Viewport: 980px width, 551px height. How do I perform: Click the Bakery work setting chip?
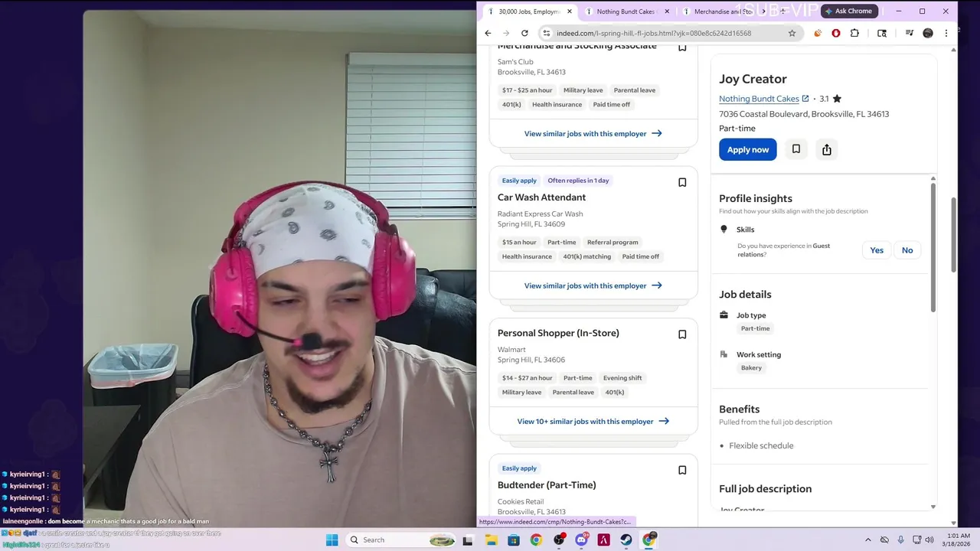coord(751,367)
